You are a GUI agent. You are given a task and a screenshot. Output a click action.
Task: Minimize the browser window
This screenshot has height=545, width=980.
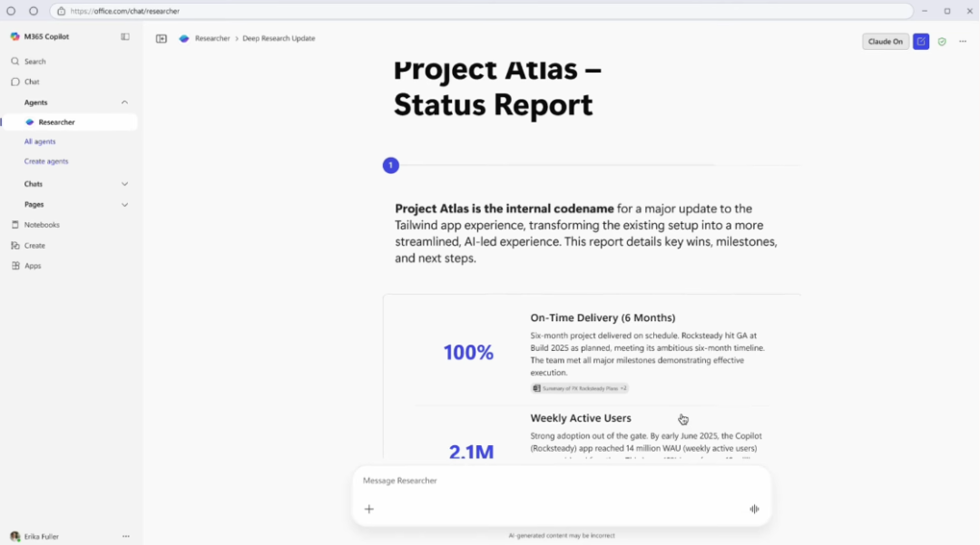point(925,11)
